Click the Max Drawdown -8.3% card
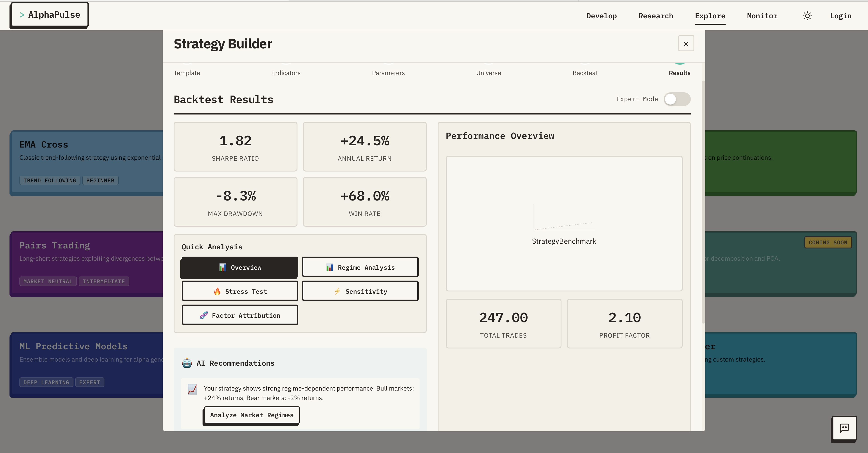This screenshot has width=868, height=453. click(x=235, y=202)
